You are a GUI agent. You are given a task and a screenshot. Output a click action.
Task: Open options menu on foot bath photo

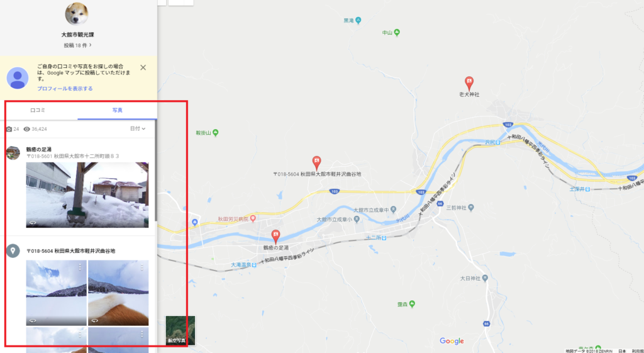coord(143,169)
